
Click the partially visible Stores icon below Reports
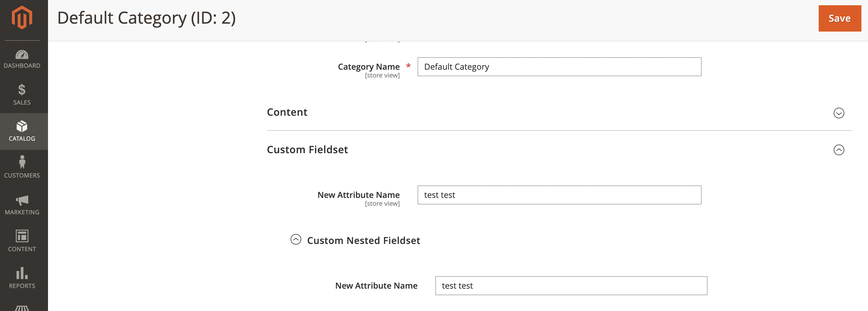[x=22, y=308]
